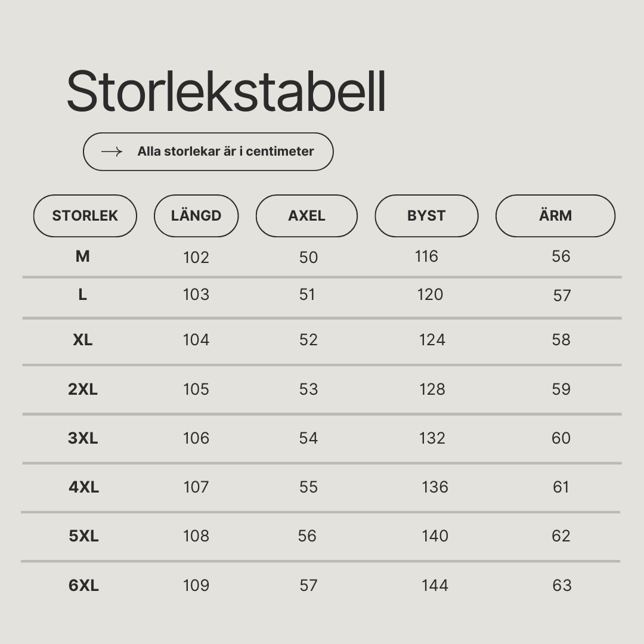The image size is (644, 644).
Task: Select the 5XL size row label
Action: pyautogui.click(x=84, y=535)
